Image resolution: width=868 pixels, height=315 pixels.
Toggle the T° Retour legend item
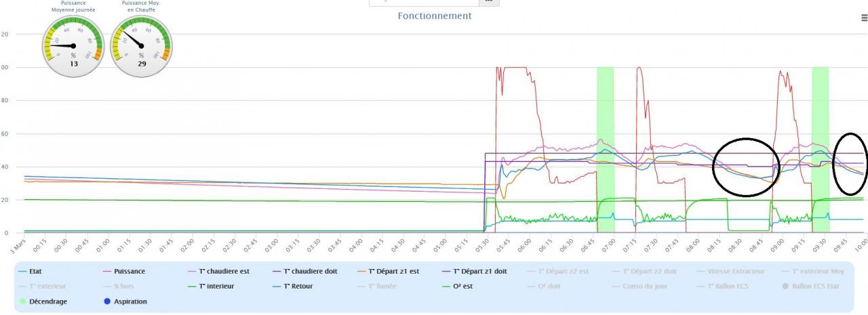[x=298, y=286]
